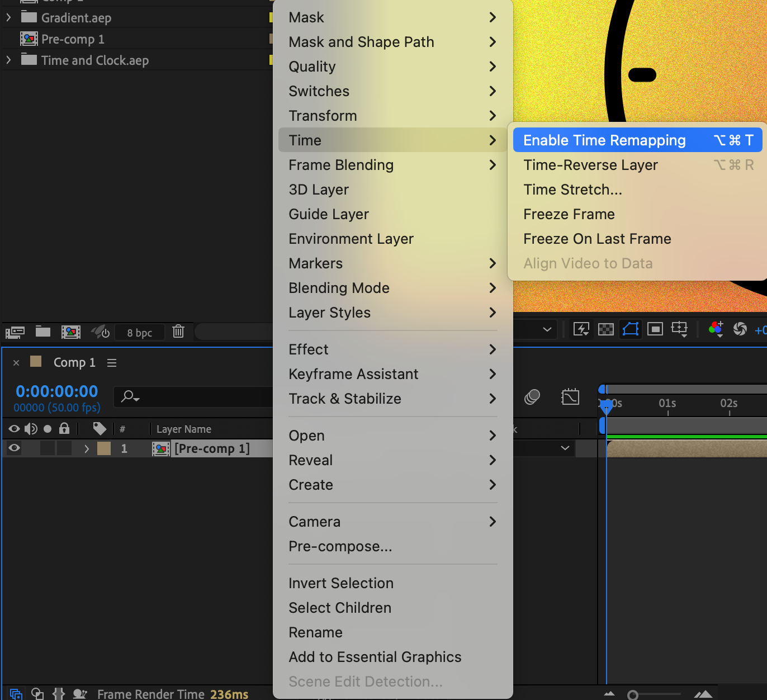767x700 pixels.
Task: Expand the Gradient.aep folder
Action: 8,17
